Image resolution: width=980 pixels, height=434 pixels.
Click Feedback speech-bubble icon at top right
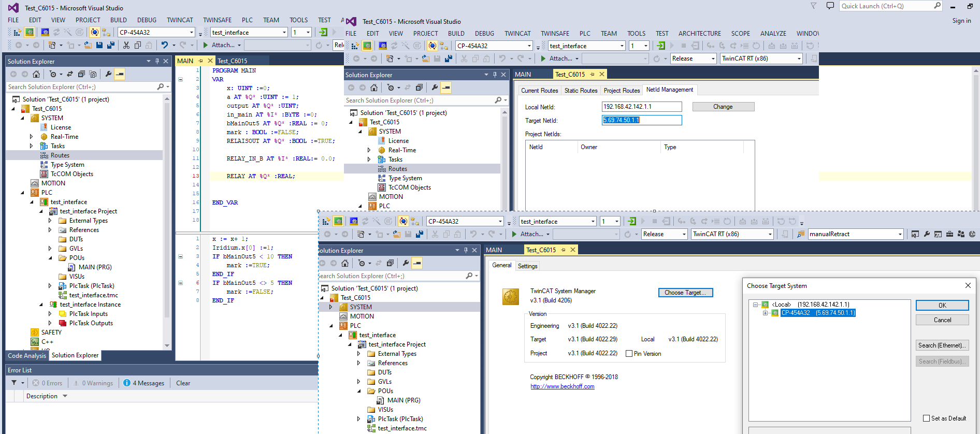click(830, 6)
